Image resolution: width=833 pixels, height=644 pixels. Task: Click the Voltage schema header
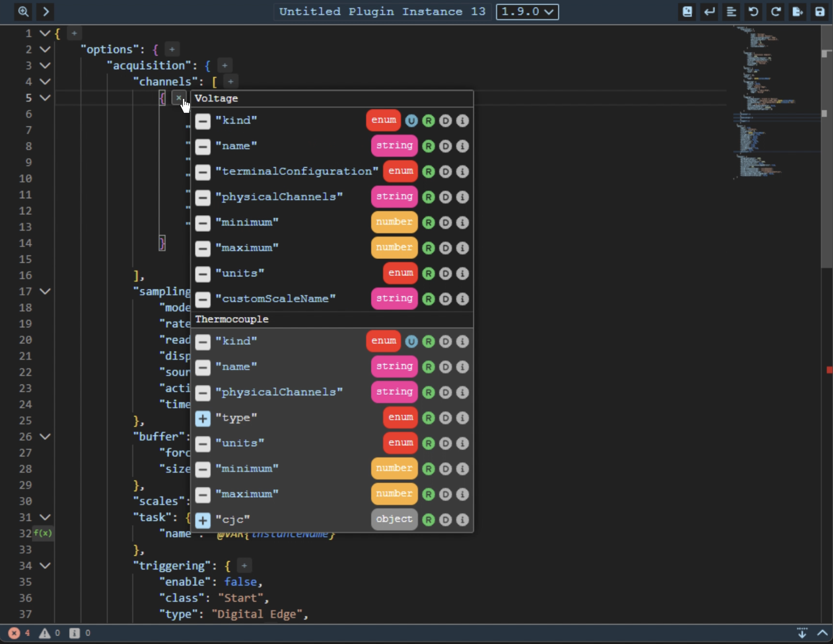click(216, 98)
